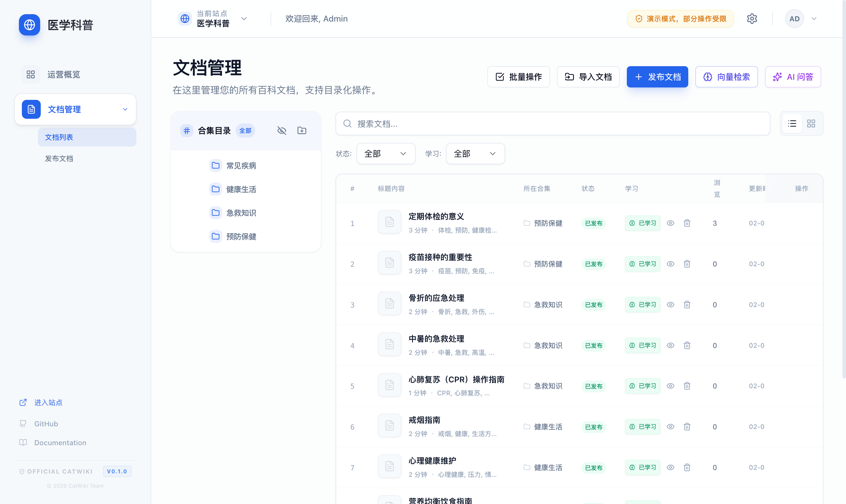The width and height of the screenshot is (846, 504).
Task: Open the document titled 中暑的急救处理
Action: 436,339
